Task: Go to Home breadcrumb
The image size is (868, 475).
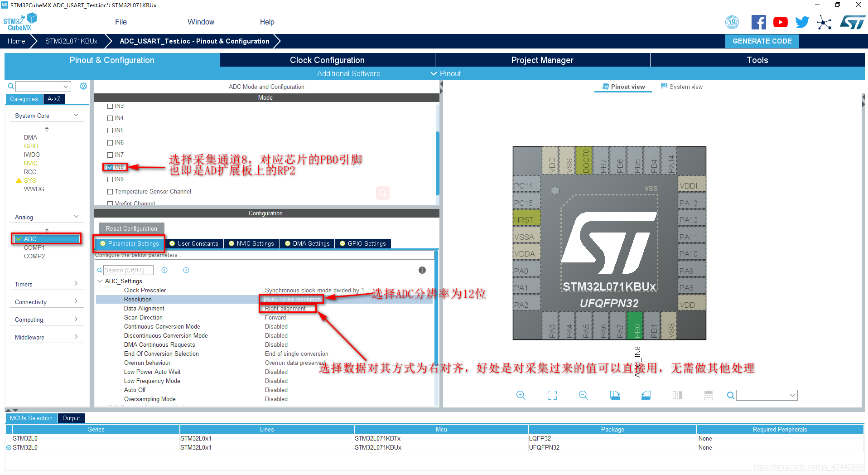Action: coord(16,41)
